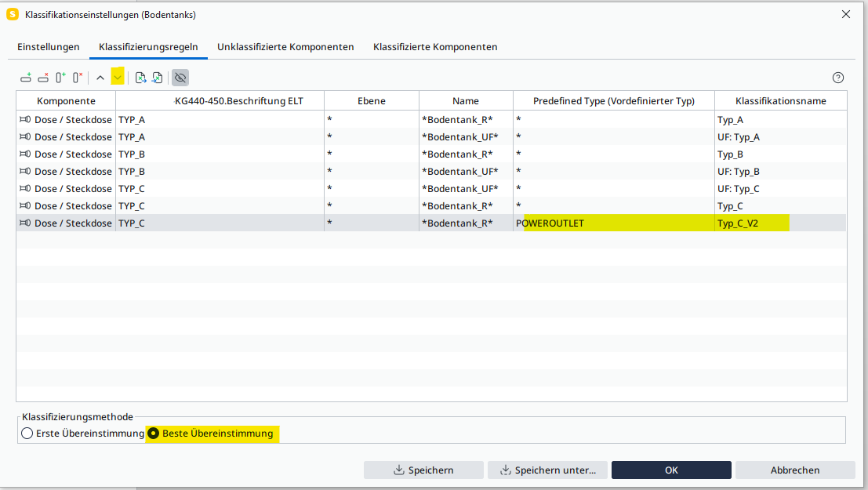
Task: Click the delete column icon
Action: coord(78,78)
